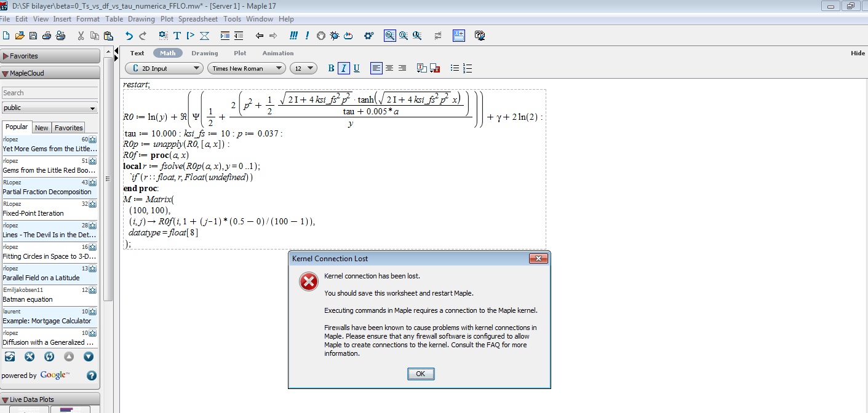868x413 pixels.
Task: Open the public group dropdown
Action: point(50,108)
